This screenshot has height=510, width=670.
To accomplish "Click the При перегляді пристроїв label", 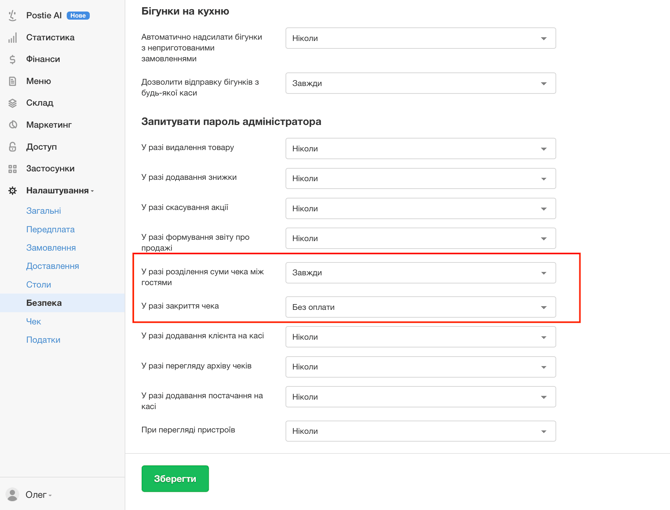I will click(x=188, y=430).
